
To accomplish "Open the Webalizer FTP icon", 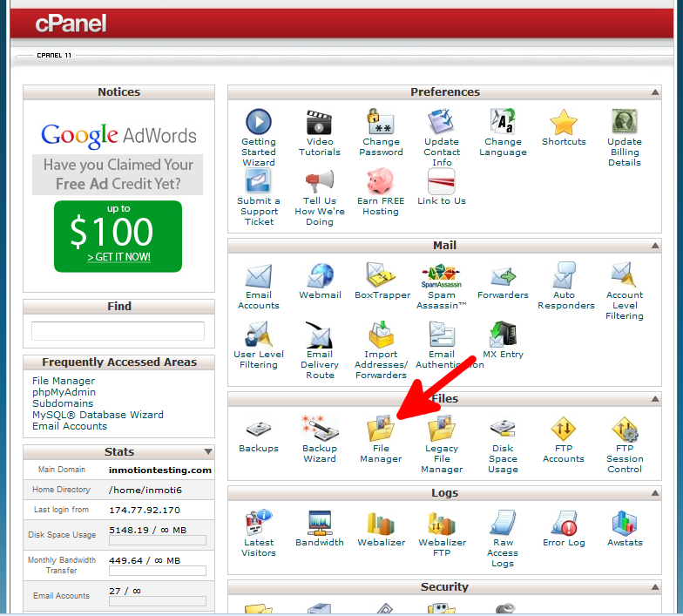I will point(441,523).
